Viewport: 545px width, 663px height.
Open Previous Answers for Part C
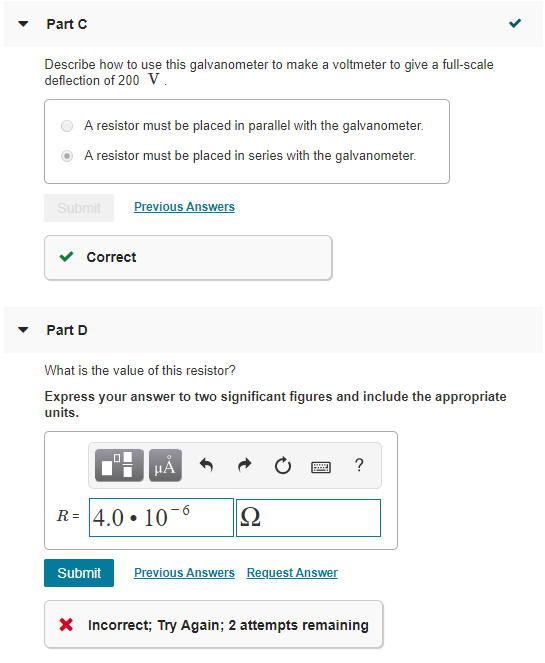coord(184,207)
